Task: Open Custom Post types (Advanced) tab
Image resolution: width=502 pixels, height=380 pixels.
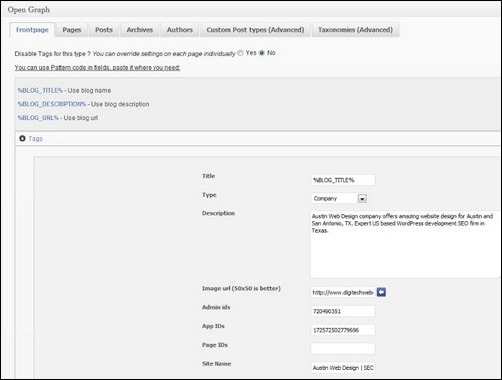Action: 255,30
